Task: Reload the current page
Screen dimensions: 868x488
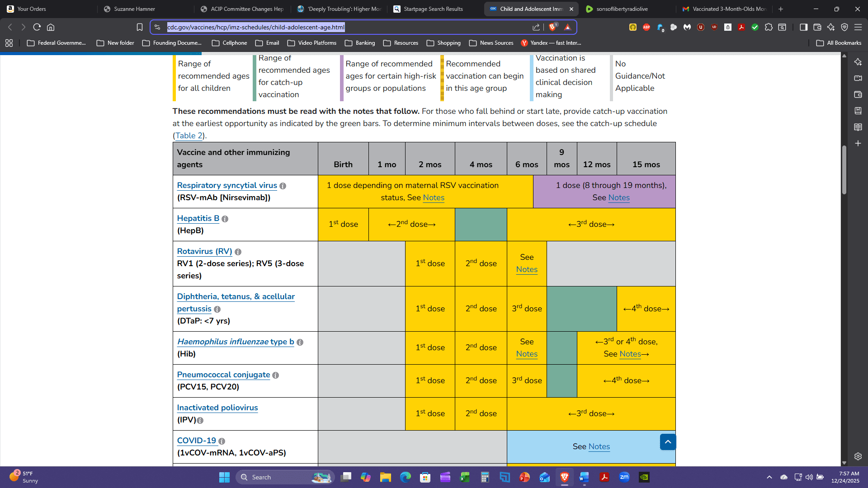Action: [37, 27]
